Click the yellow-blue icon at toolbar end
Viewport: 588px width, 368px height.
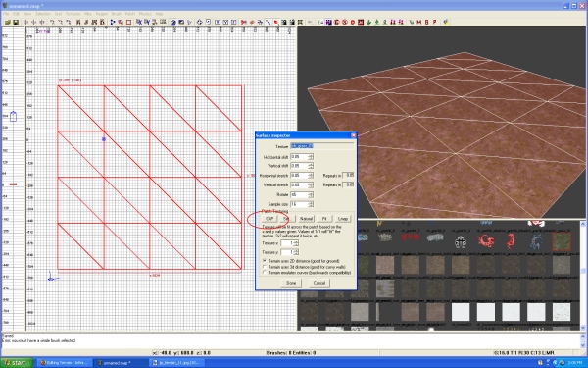point(446,23)
